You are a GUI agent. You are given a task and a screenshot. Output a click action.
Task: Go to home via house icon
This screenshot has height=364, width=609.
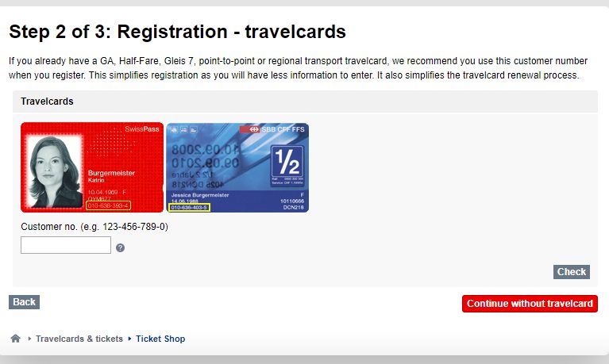point(16,339)
